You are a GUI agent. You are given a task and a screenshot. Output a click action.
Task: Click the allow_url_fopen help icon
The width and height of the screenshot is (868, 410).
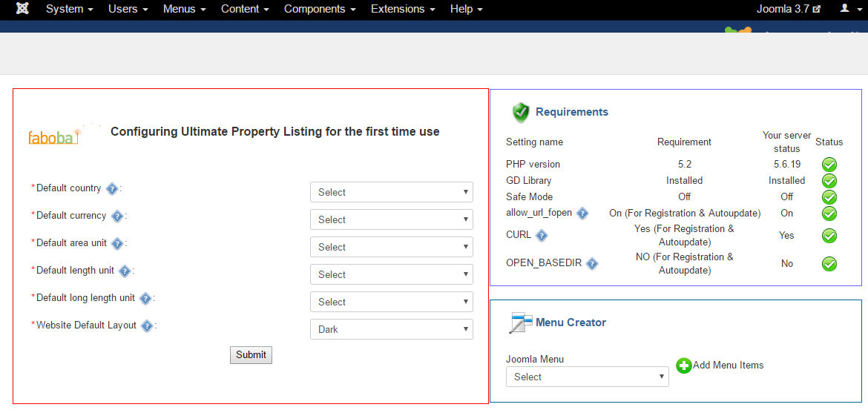[x=582, y=213]
